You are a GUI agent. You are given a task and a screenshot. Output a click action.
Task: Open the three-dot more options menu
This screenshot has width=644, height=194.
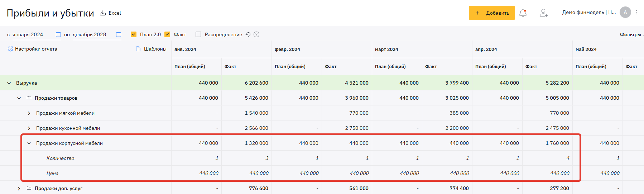(x=637, y=12)
